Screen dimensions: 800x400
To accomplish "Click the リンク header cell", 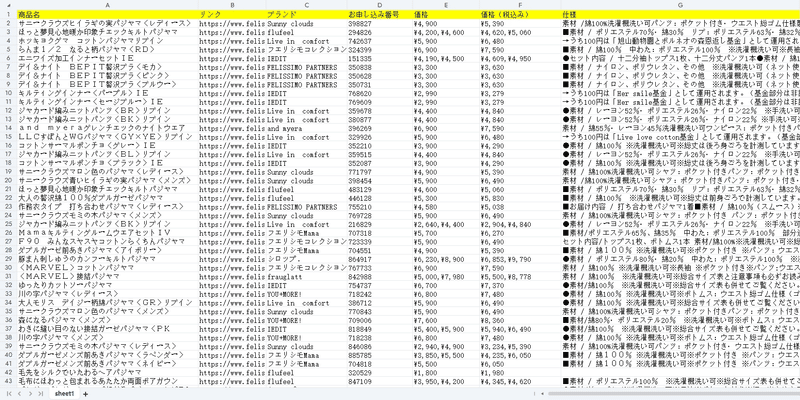I will pyautogui.click(x=232, y=14).
